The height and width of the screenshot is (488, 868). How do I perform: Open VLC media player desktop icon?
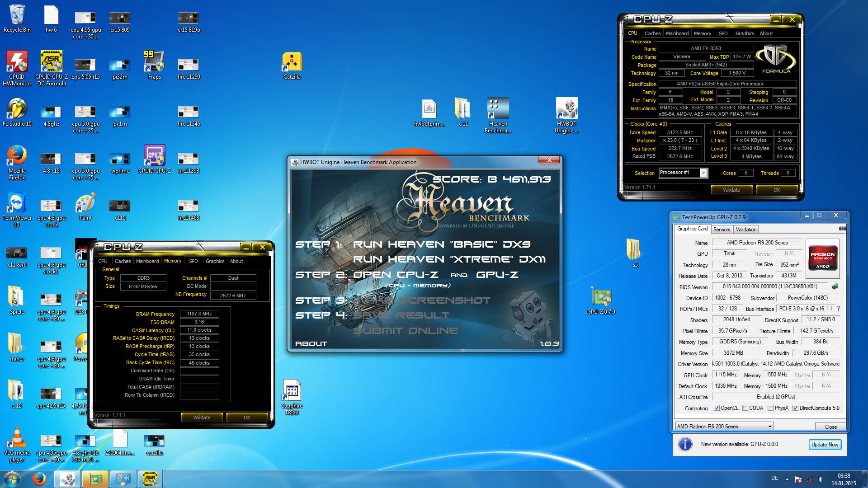tap(17, 444)
